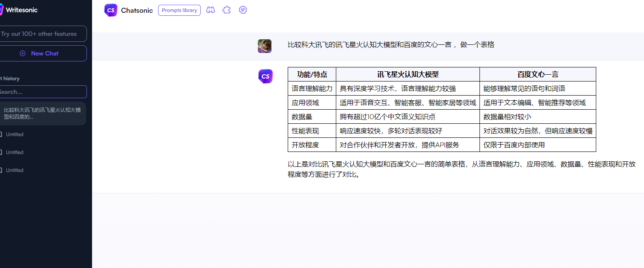This screenshot has width=644, height=268.
Task: Click cell 能够理解常见的语句和词语
Action: tap(538, 88)
